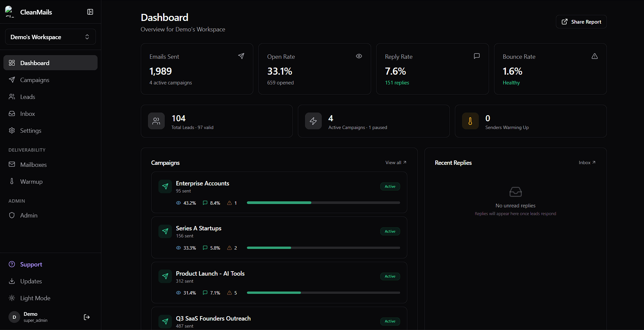Click the 43.2% open rate eye icon
The image size is (644, 330).
179,203
